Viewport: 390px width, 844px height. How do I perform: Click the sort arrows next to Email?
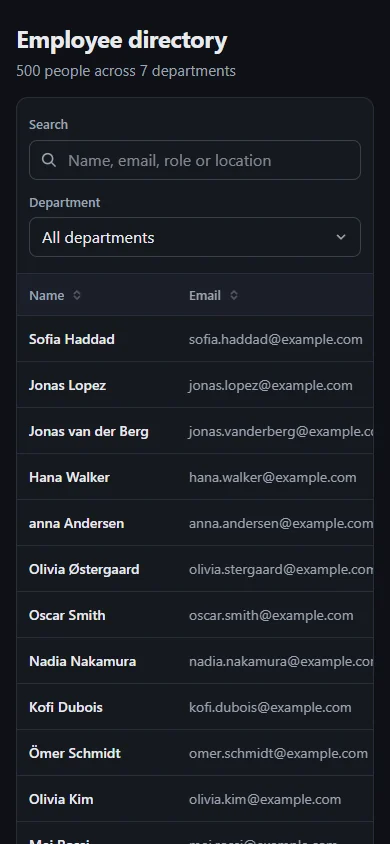tap(233, 295)
